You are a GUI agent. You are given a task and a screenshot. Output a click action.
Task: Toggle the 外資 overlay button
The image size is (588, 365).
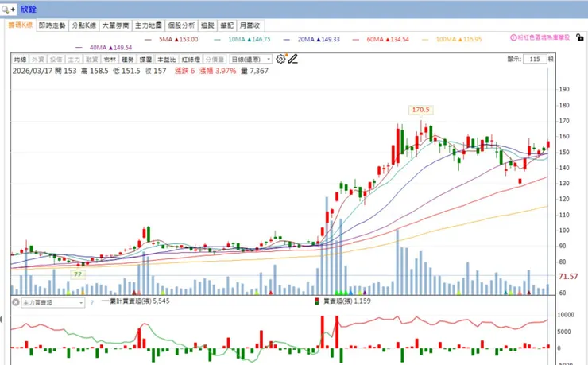click(38, 60)
